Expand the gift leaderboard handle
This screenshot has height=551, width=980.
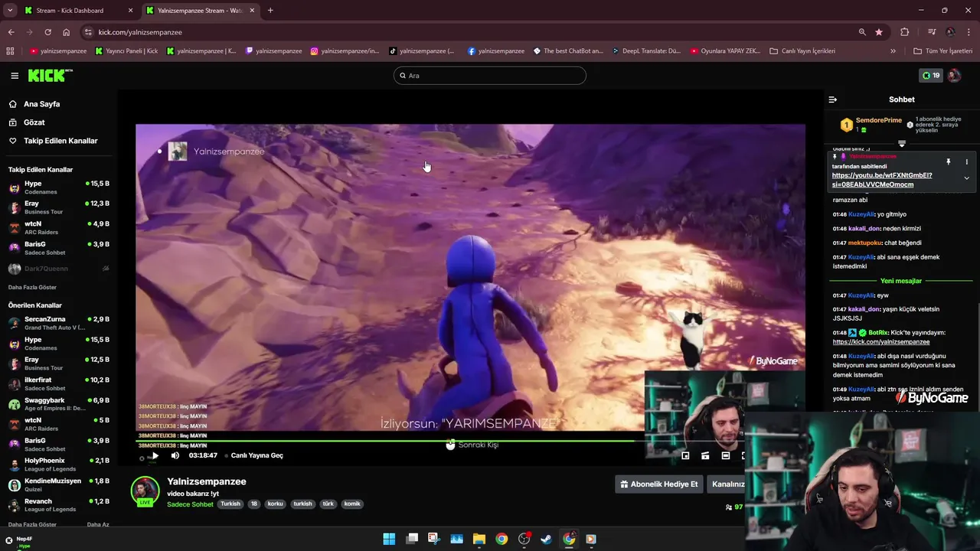click(x=902, y=144)
